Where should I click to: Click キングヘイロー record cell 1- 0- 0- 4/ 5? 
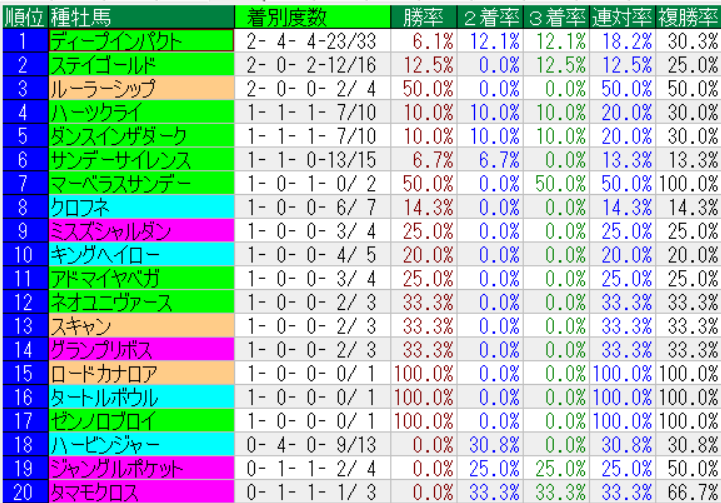[312, 255]
